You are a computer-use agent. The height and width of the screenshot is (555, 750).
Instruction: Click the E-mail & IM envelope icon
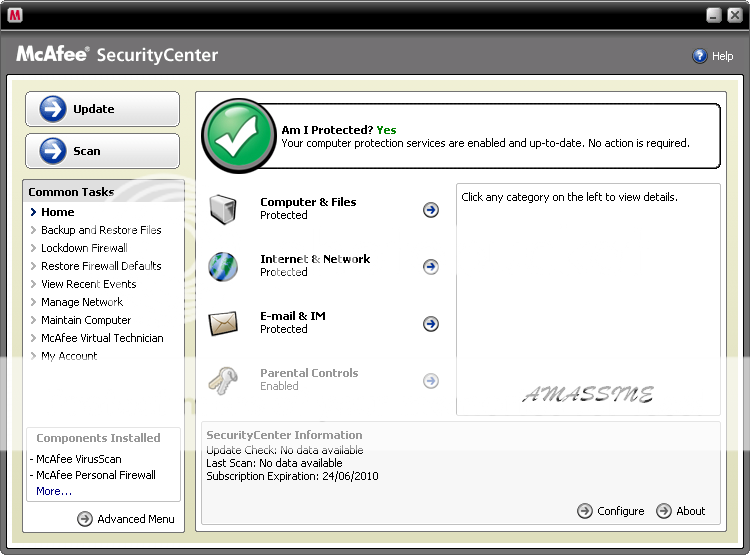click(x=223, y=323)
